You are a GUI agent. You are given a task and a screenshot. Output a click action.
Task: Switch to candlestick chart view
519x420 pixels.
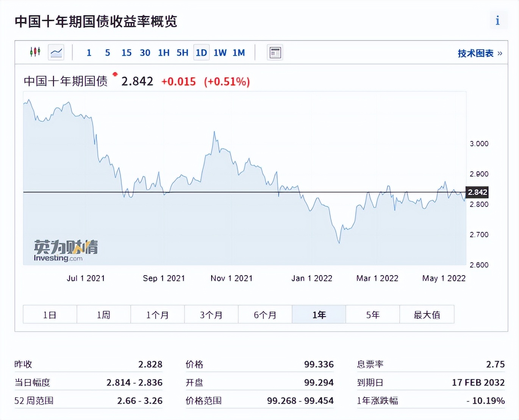(35, 52)
